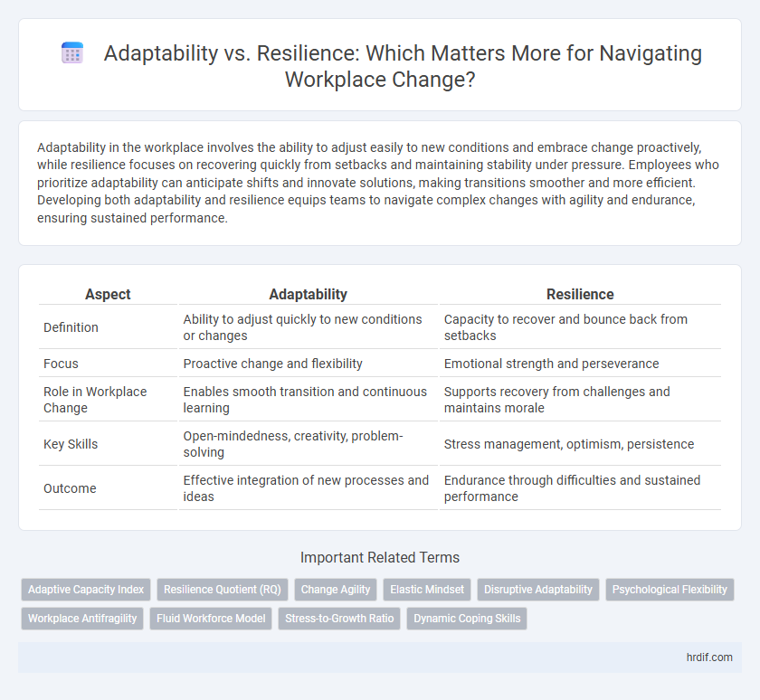This screenshot has height=700, width=760.
Task: Select the Fluid Workforce Model tag
Action: click(211, 619)
